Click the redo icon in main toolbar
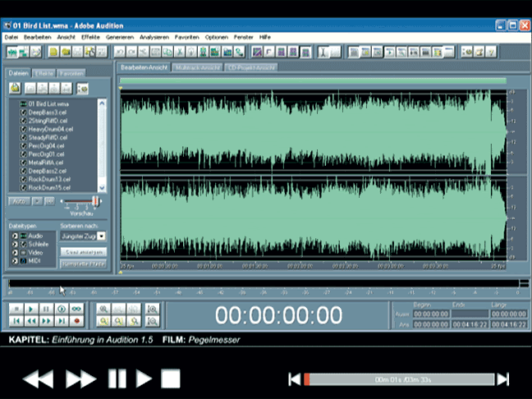This screenshot has width=532, height=399. (x=131, y=52)
